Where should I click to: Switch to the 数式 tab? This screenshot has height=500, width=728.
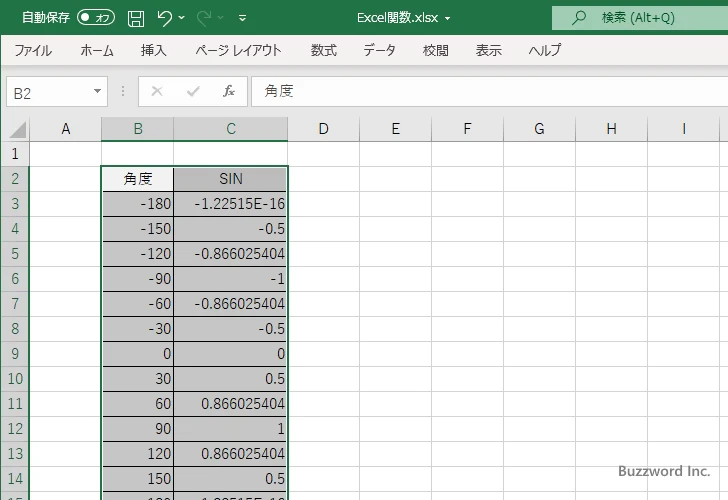coord(324,50)
